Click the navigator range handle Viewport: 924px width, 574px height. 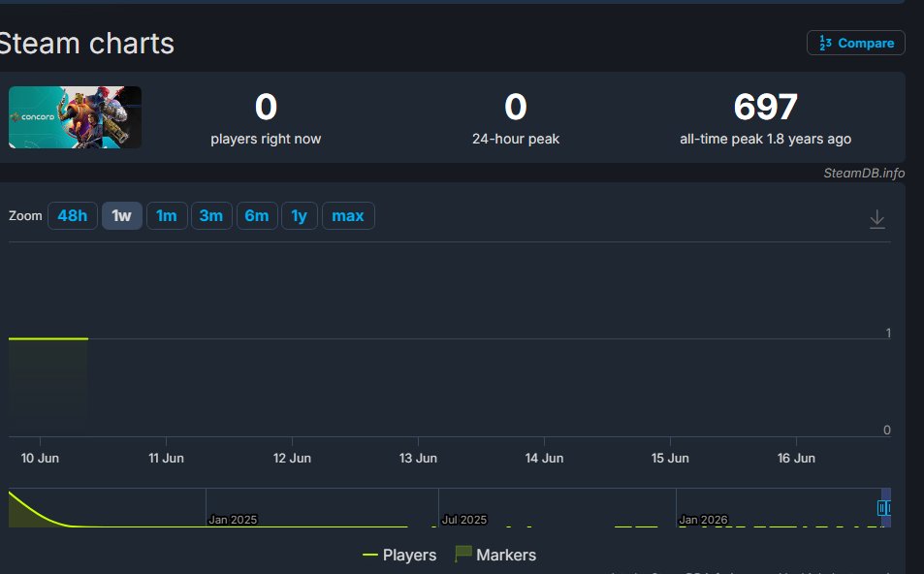coord(882,507)
